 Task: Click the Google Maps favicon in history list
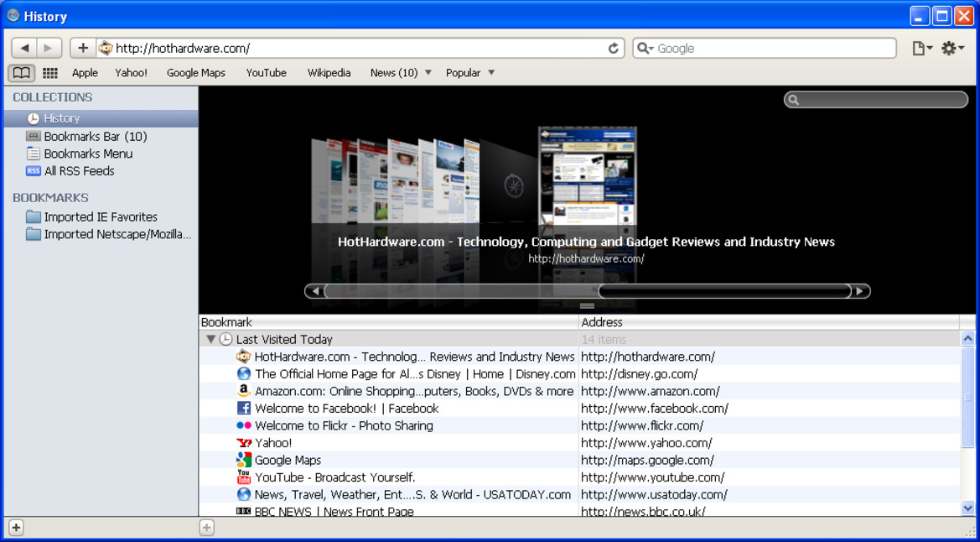(x=244, y=460)
